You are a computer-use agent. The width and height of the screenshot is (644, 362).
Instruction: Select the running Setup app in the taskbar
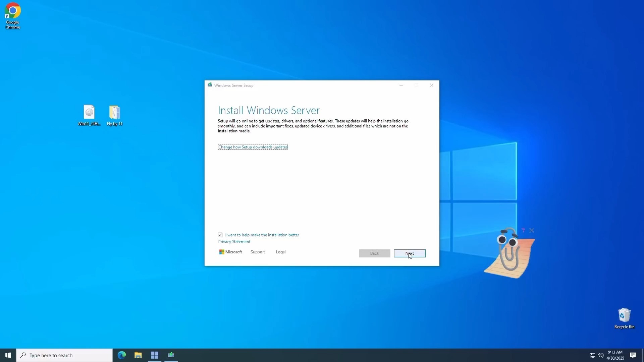point(171,355)
